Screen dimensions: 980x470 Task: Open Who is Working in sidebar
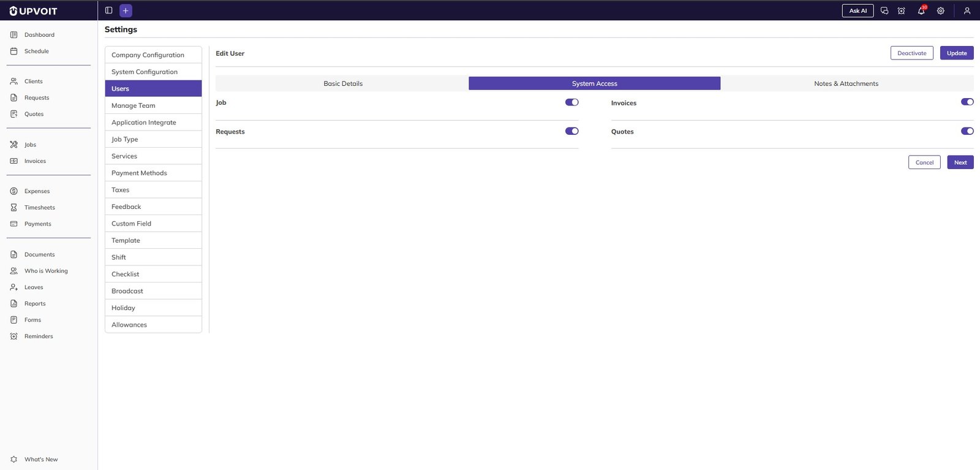(x=46, y=271)
